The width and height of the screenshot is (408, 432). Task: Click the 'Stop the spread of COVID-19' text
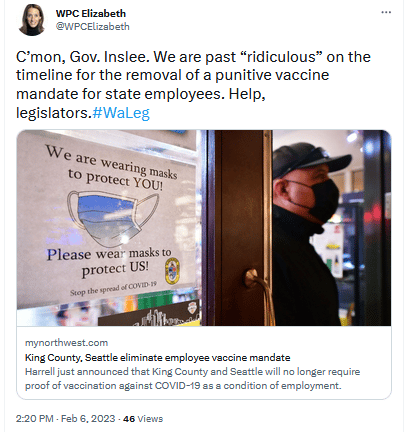pyautogui.click(x=113, y=289)
